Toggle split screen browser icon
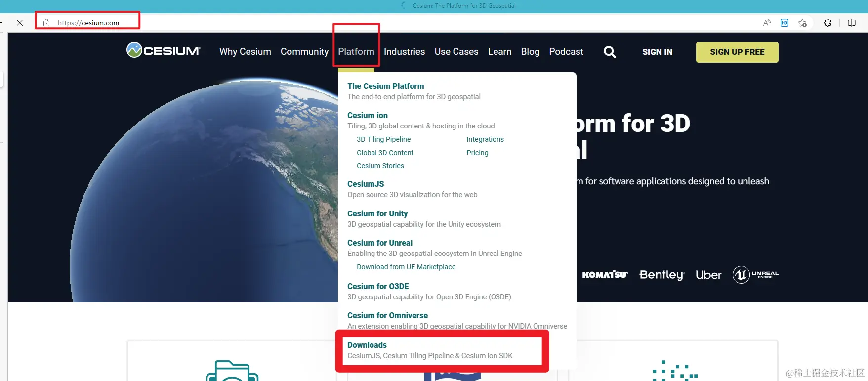The width and height of the screenshot is (868, 381). click(x=852, y=23)
